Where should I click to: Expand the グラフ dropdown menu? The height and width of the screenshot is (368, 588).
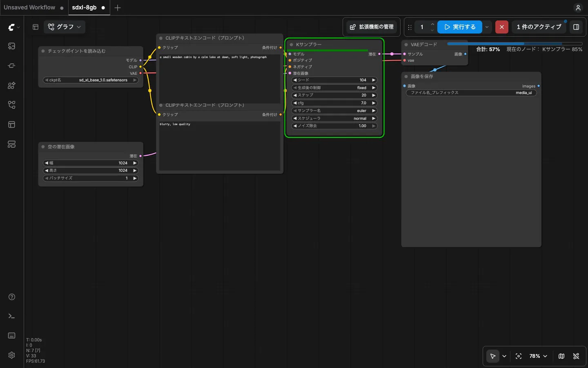pyautogui.click(x=65, y=27)
